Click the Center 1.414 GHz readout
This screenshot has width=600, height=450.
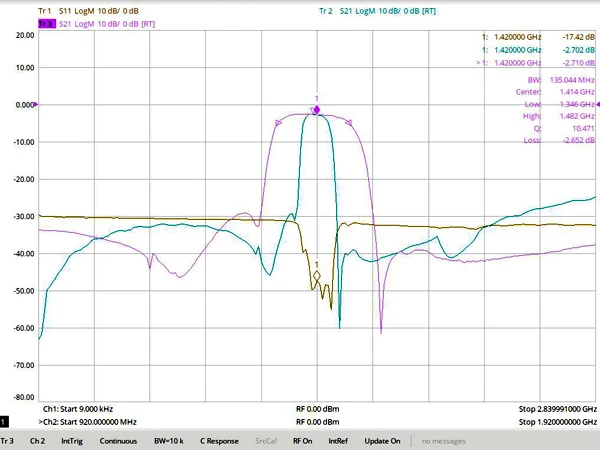point(555,92)
